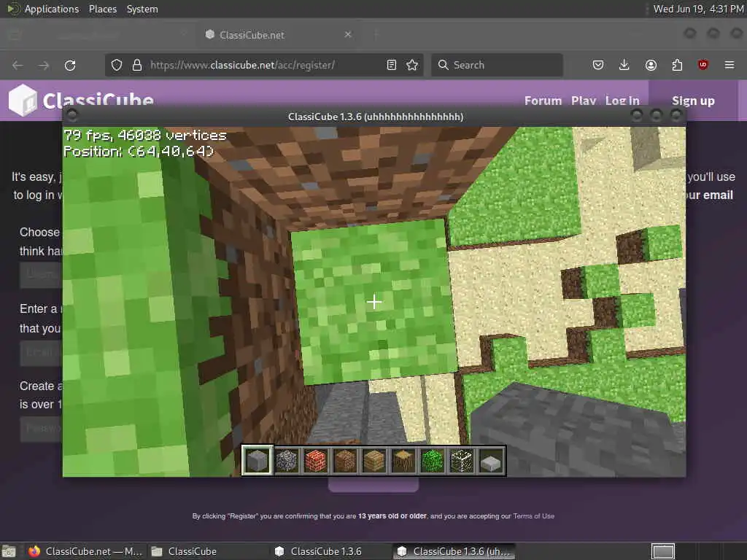Click the show desktop taskbar icon

click(x=9, y=552)
